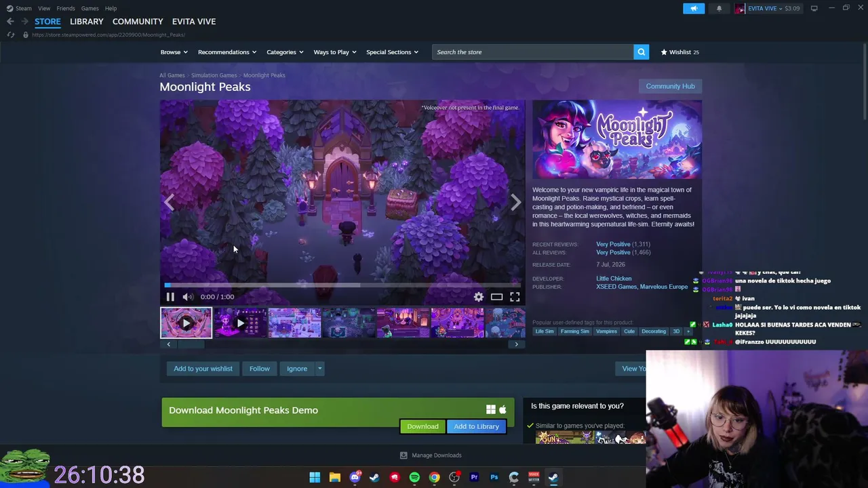Pause the trailer video
The image size is (868, 488).
(x=170, y=297)
